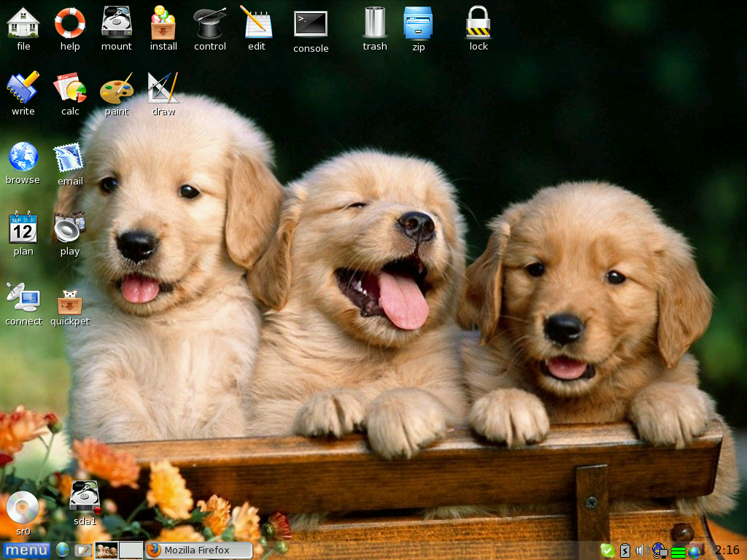Screen dimensions: 747x560
Task: Open the help lifebuoy icon
Action: [69, 23]
